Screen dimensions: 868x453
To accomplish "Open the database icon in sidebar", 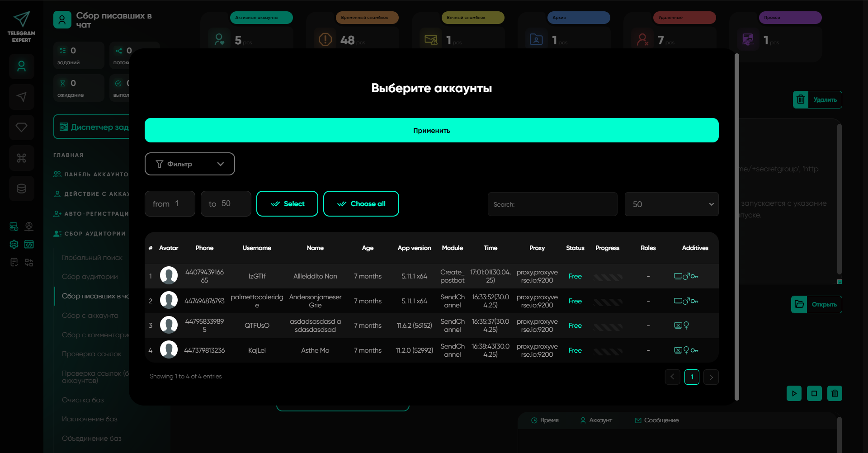I will 21,189.
